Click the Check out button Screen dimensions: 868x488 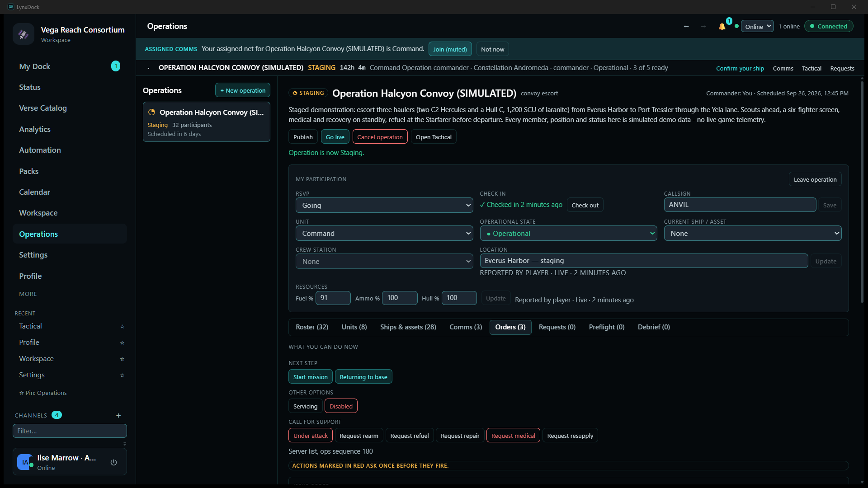(x=585, y=205)
